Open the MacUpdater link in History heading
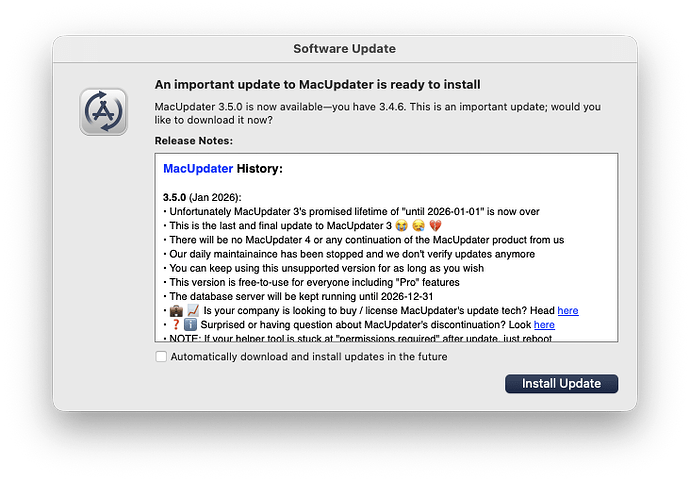The width and height of the screenshot is (690, 480). click(x=198, y=169)
